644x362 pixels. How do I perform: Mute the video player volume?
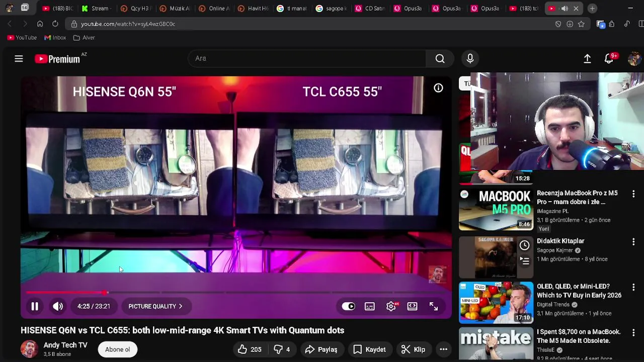pyautogui.click(x=58, y=306)
